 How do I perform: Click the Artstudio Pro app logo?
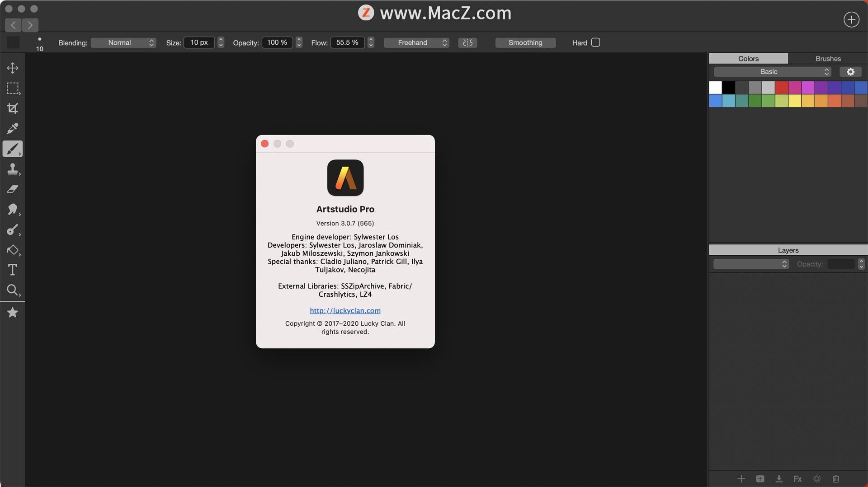(x=345, y=178)
